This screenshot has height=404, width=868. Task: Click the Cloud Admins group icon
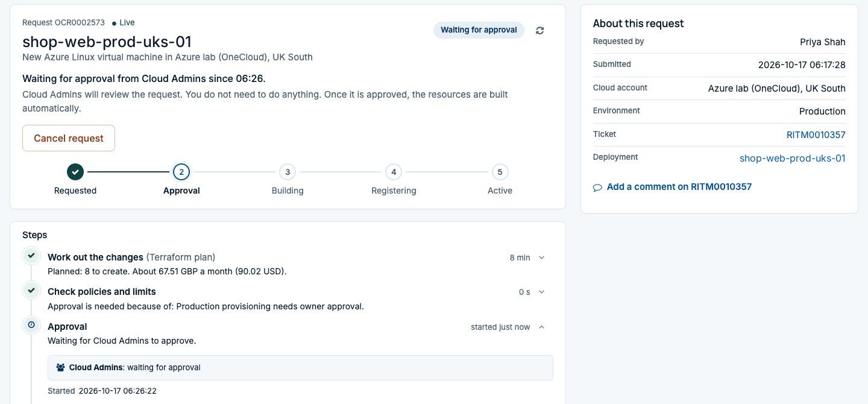tap(60, 367)
